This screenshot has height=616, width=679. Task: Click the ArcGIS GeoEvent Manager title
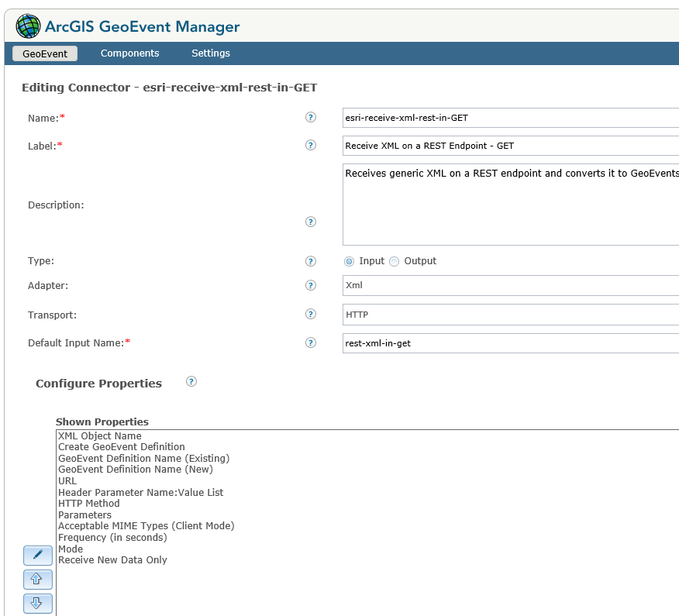pos(143,26)
